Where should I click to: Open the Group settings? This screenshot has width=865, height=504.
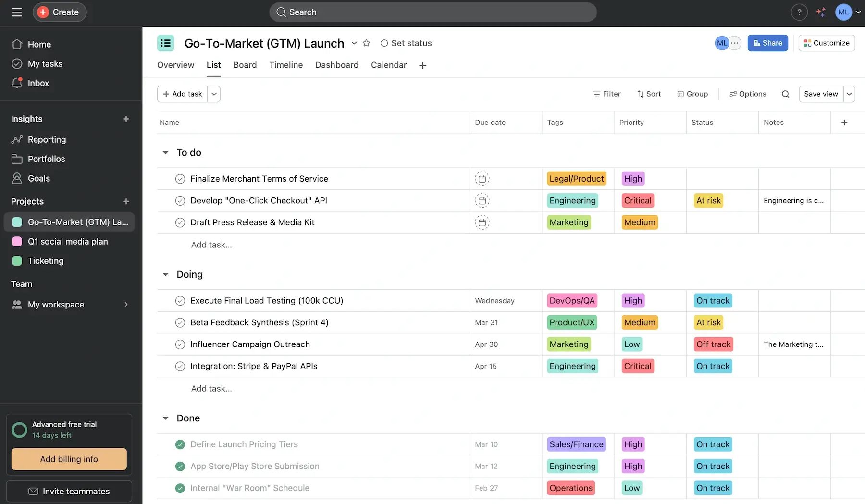coord(692,94)
